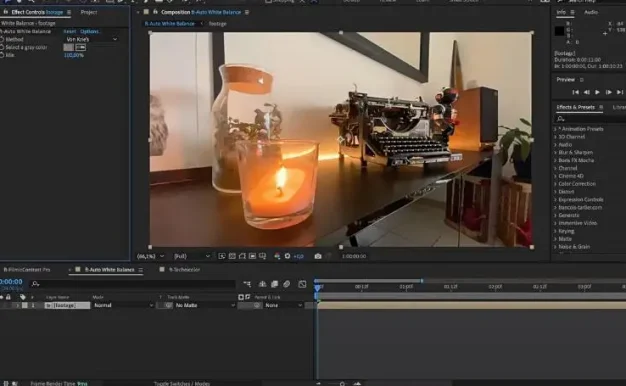Screen dimensions: 626x386
Task: Click the current timecode display in timeline
Action: click(x=11, y=282)
